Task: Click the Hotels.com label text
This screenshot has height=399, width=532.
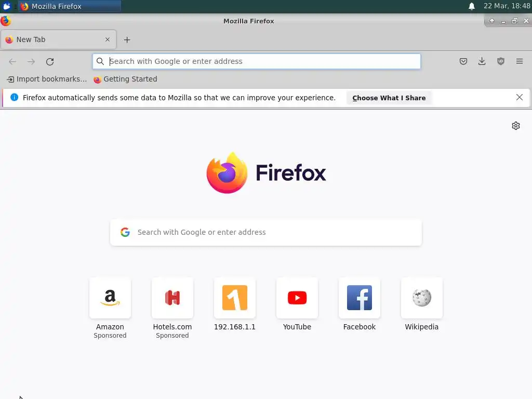Action: [x=172, y=327]
